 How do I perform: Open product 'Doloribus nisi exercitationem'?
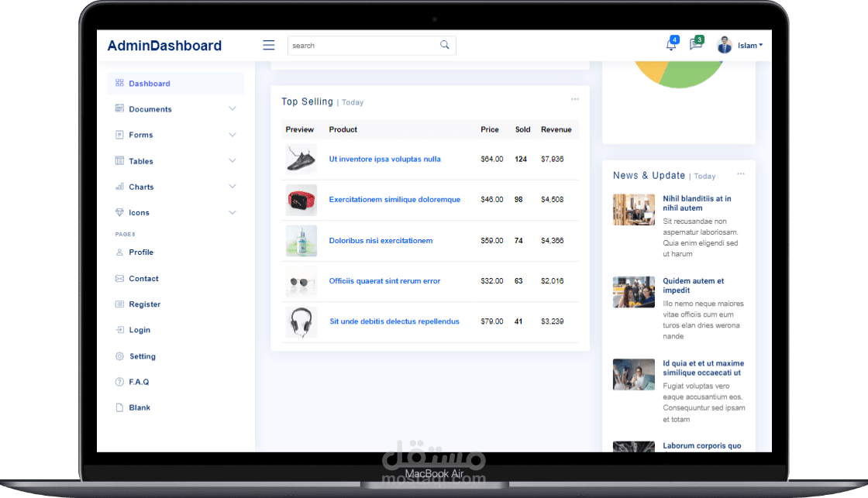click(x=381, y=240)
